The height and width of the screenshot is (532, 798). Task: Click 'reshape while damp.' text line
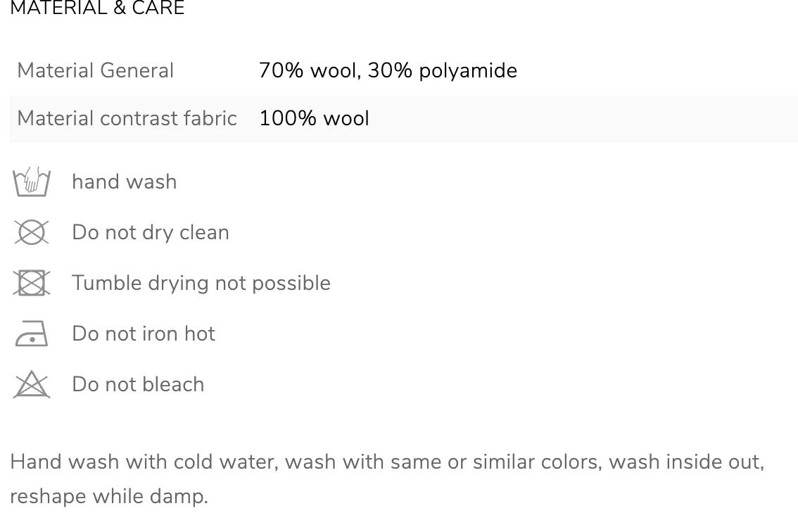109,496
